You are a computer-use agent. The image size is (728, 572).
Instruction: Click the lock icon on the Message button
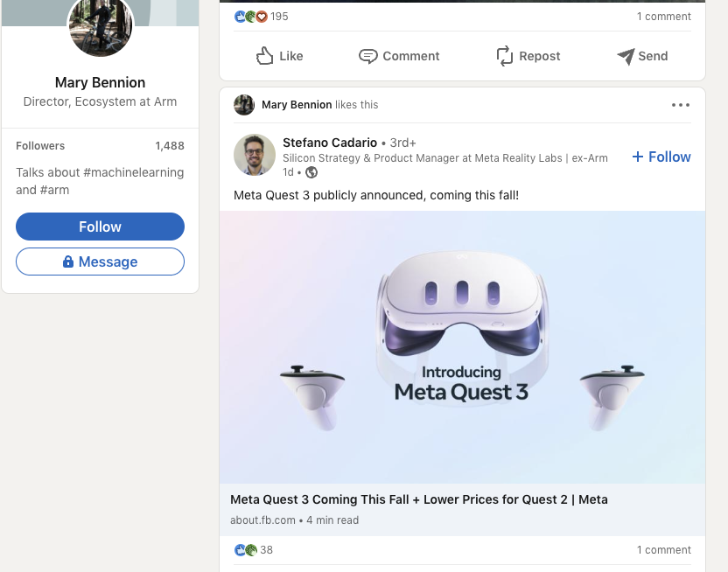68,262
